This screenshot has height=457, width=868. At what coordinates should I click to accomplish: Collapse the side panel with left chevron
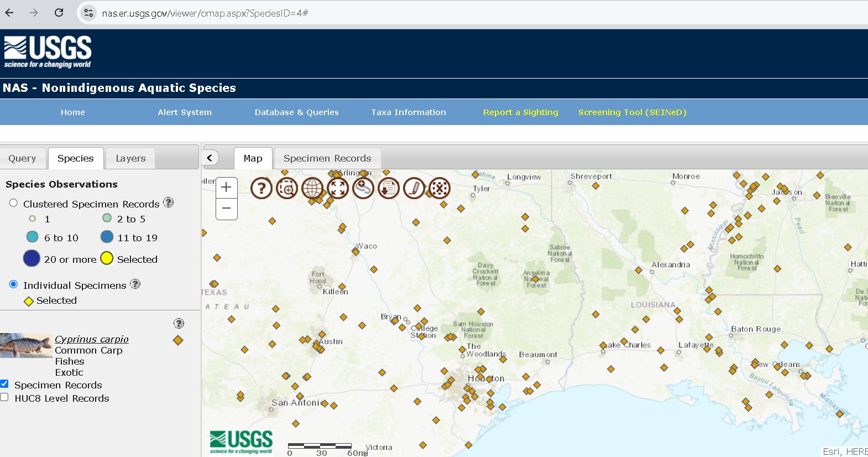pos(210,158)
